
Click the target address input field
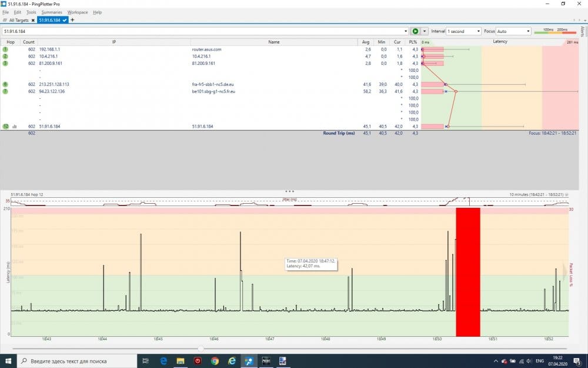click(203, 31)
